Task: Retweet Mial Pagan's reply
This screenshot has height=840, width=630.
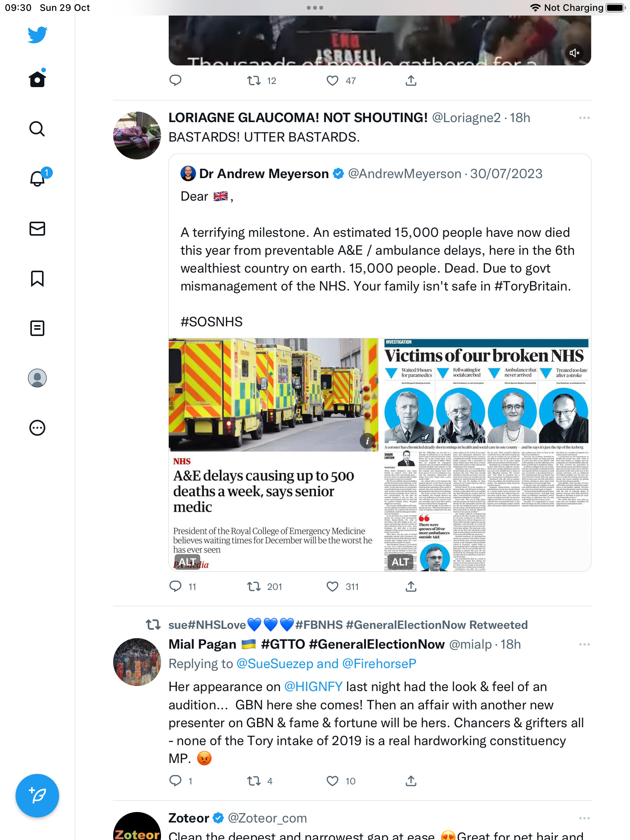Action: [254, 781]
